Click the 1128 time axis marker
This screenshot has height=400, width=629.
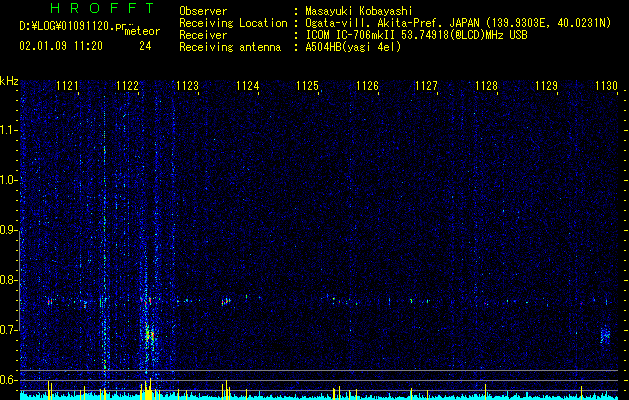[x=486, y=85]
